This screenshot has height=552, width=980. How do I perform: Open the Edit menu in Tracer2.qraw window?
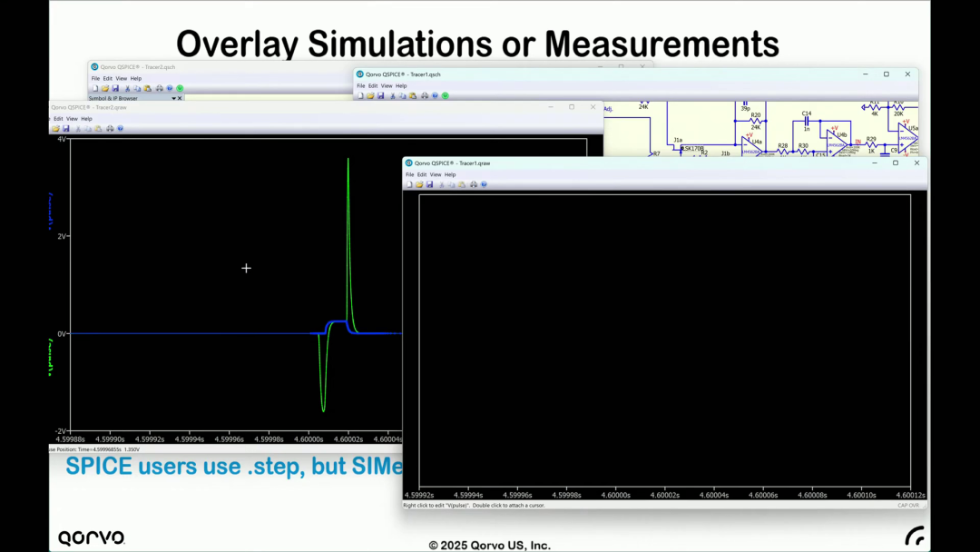(58, 119)
